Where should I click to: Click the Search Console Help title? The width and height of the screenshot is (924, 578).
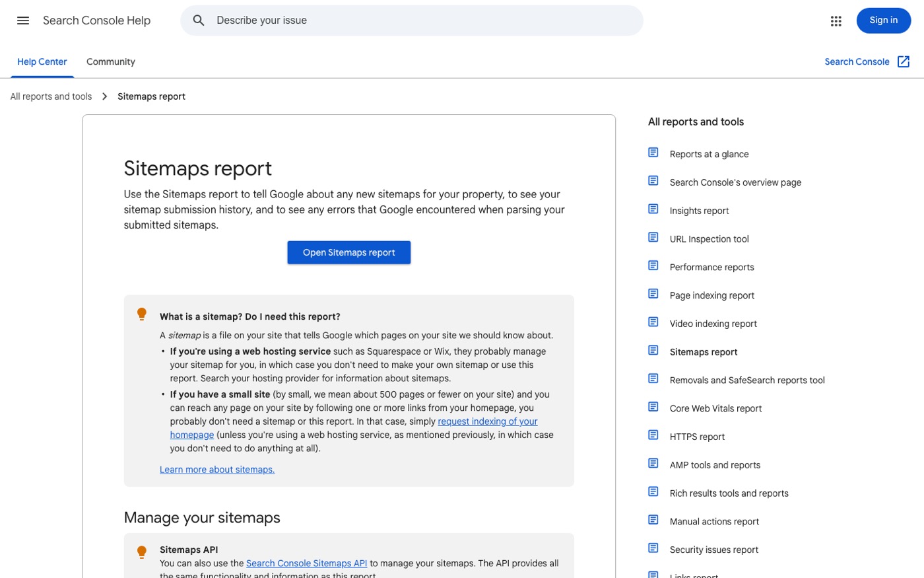(x=96, y=20)
